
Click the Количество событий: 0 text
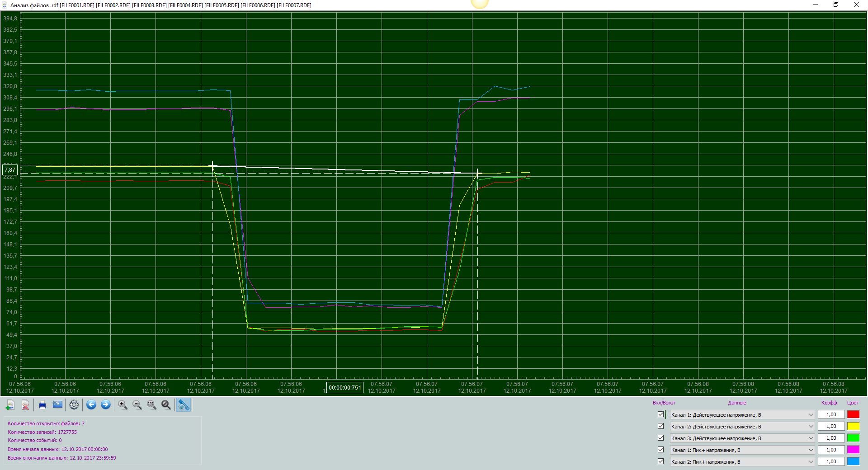[x=35, y=440]
